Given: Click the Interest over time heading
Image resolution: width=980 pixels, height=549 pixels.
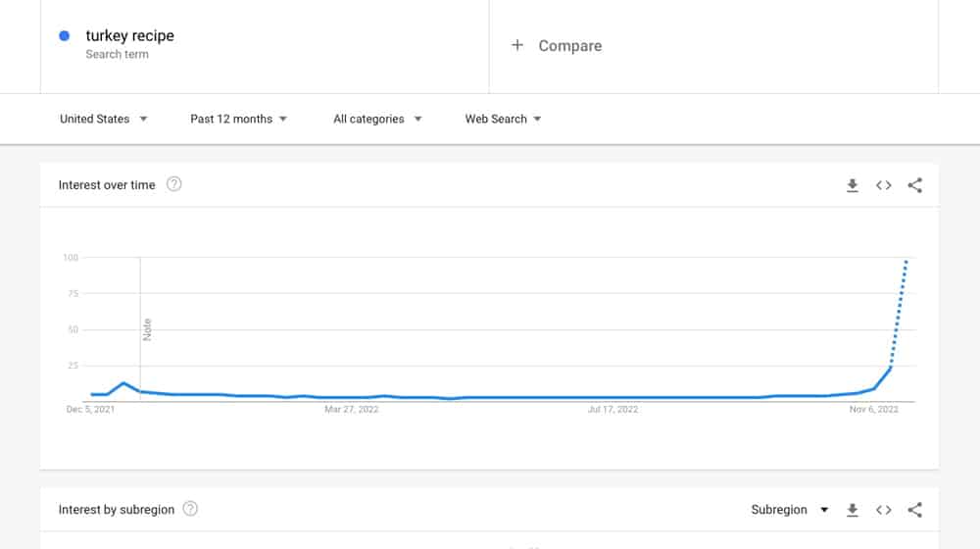Looking at the screenshot, I should [107, 185].
